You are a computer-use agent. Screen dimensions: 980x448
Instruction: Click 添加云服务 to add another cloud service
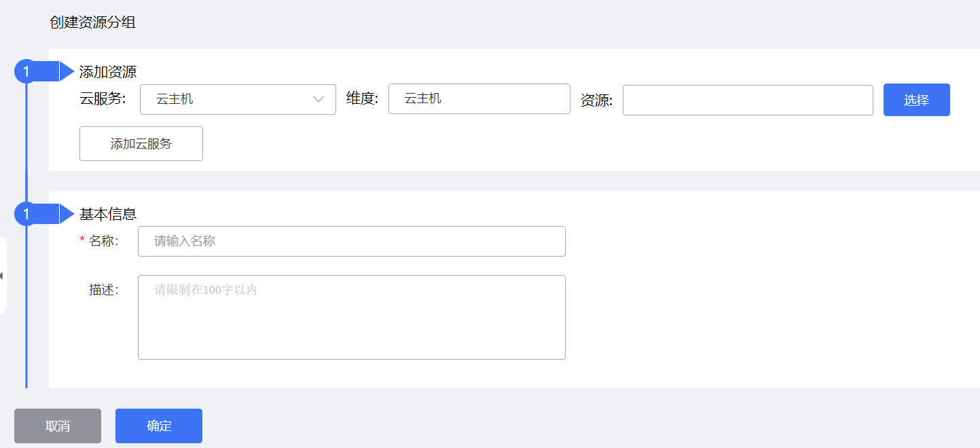(141, 143)
